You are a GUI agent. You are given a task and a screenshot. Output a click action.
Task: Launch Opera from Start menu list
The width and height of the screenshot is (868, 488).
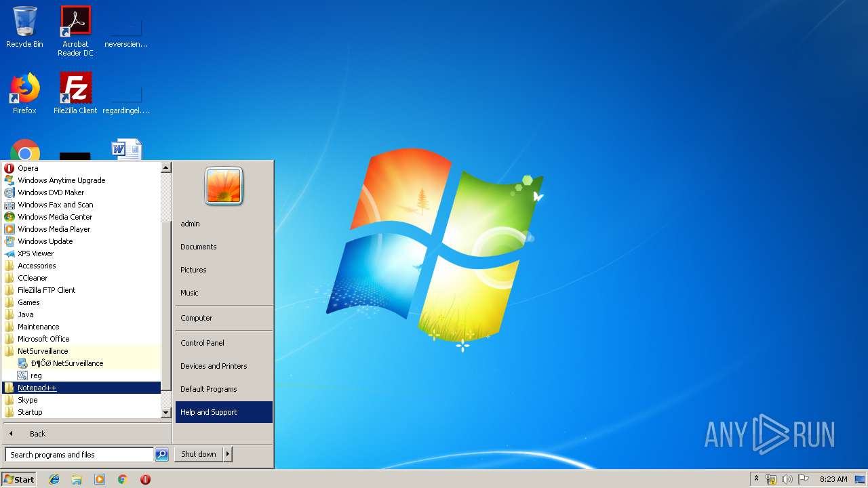pos(81,168)
